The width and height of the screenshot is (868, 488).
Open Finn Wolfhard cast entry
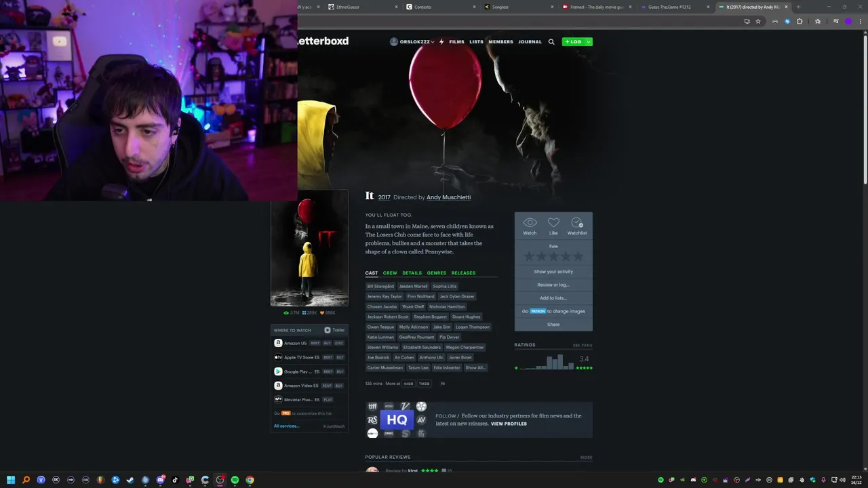pos(420,296)
